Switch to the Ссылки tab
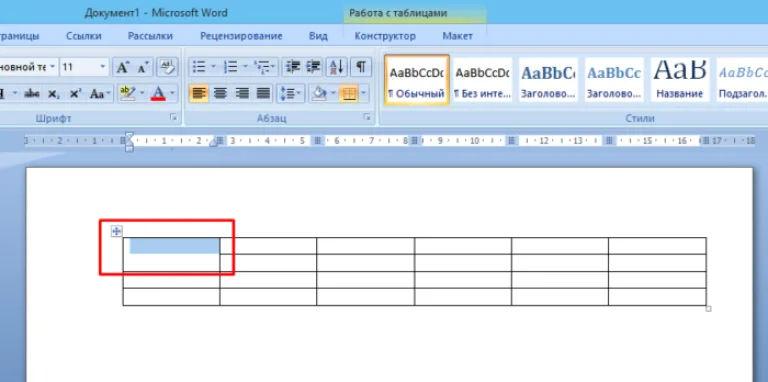 coord(84,36)
